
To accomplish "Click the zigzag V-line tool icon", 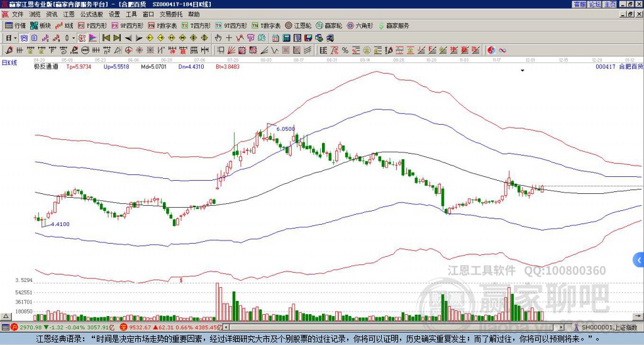I will click(275, 50).
